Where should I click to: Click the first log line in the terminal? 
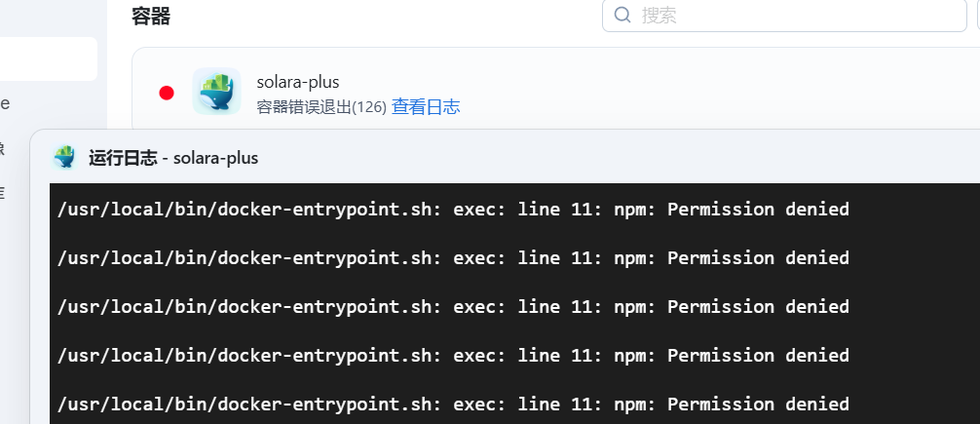click(453, 209)
